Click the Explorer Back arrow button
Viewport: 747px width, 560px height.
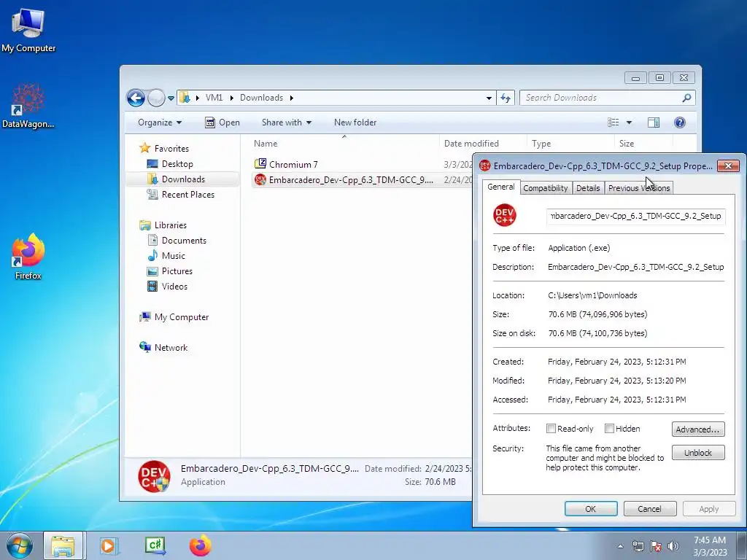pyautogui.click(x=136, y=98)
